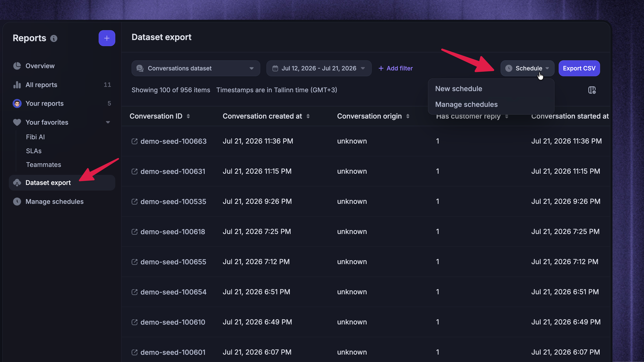The width and height of the screenshot is (644, 362).
Task: Click the plus icon beside Add filter
Action: 381,68
